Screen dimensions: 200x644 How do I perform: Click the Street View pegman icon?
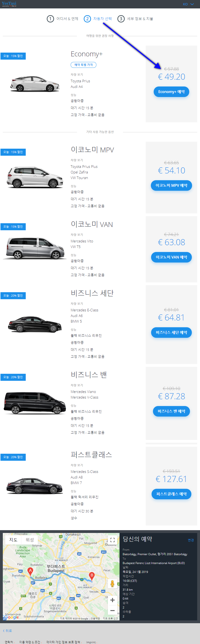pos(112,583)
